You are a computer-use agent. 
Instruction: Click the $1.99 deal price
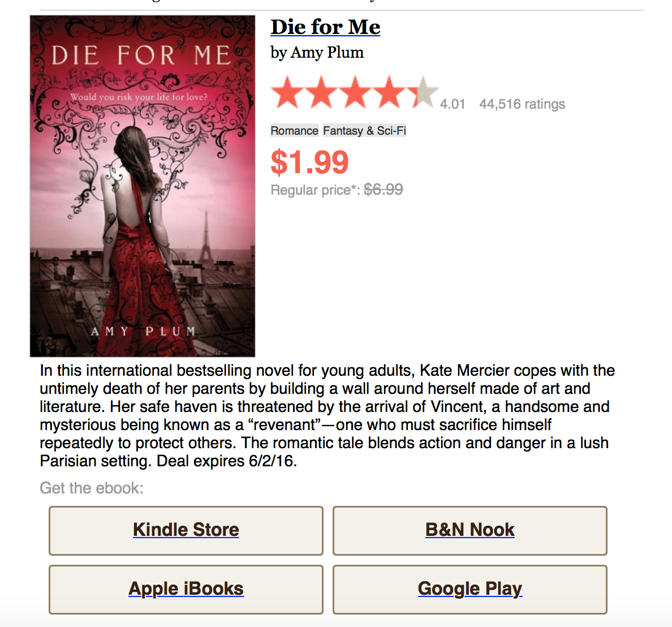click(x=309, y=162)
